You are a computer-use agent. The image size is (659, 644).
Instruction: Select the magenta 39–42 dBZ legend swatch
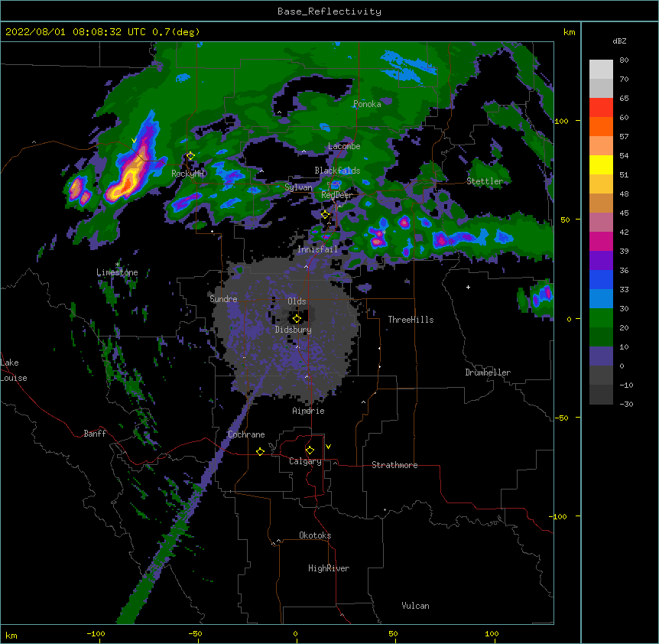601,241
